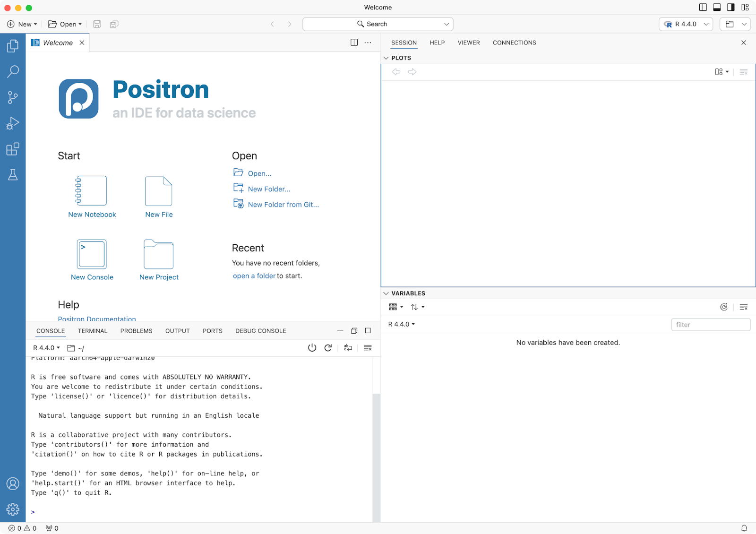Screen dimensions: 756x534
Task: Switch to the Terminal tab
Action: tap(93, 331)
